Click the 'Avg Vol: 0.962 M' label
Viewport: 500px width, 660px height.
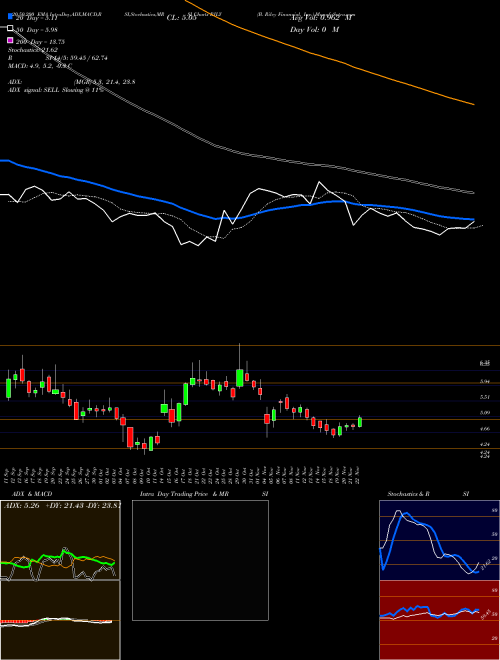pos(321,18)
